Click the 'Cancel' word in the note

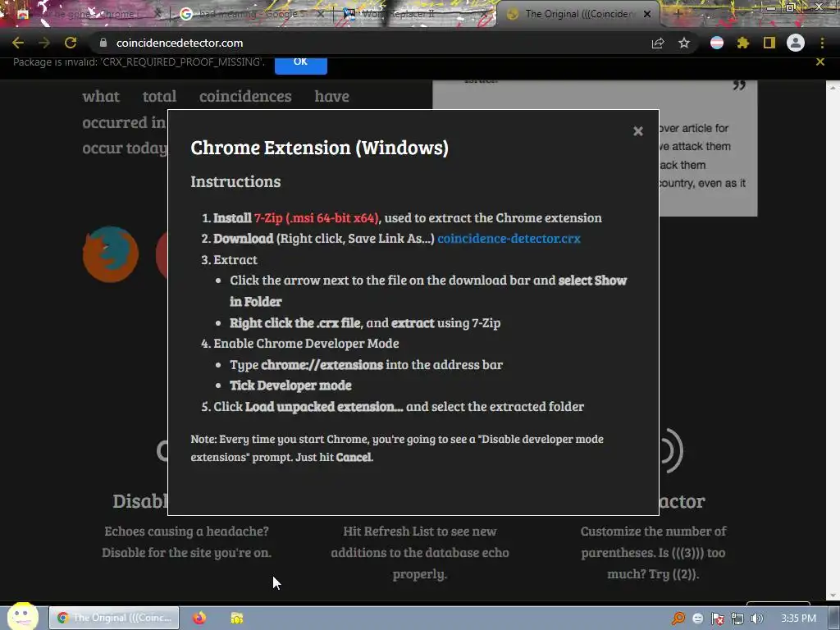pyautogui.click(x=353, y=458)
